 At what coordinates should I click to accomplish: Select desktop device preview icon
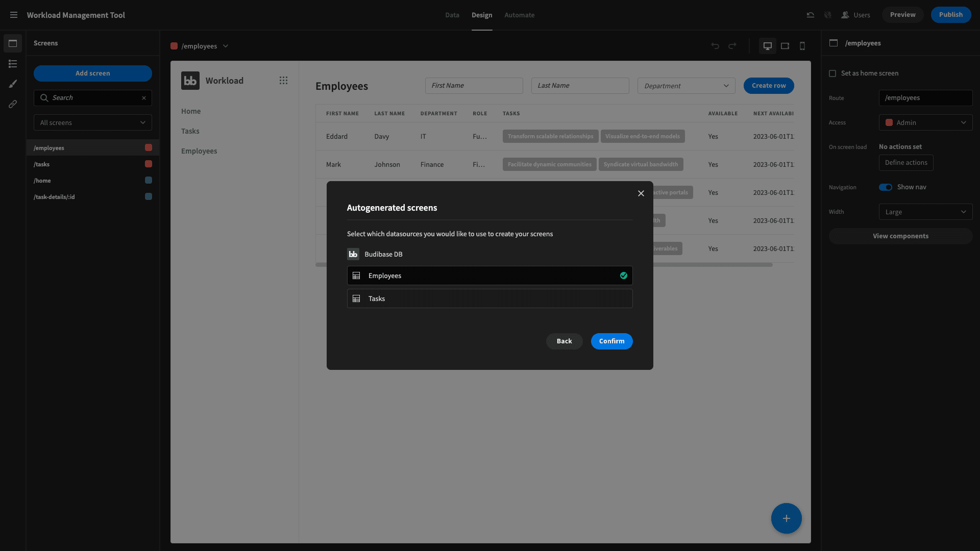[x=767, y=46]
